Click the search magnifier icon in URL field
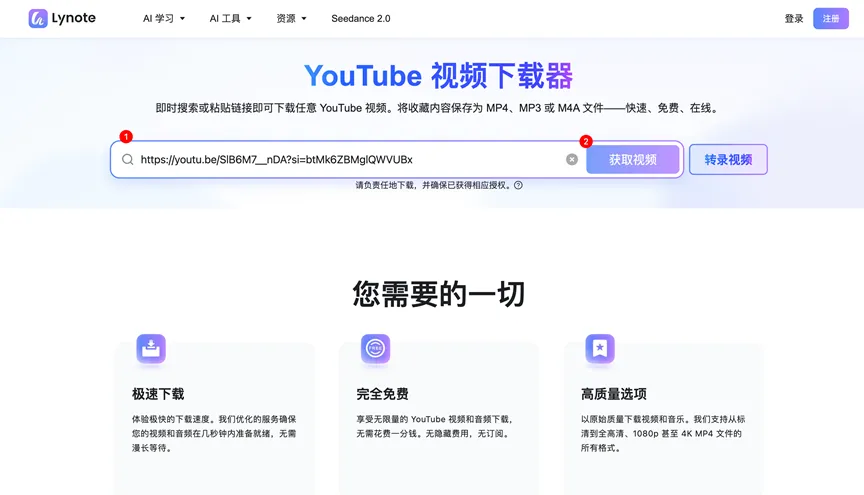 click(x=128, y=159)
